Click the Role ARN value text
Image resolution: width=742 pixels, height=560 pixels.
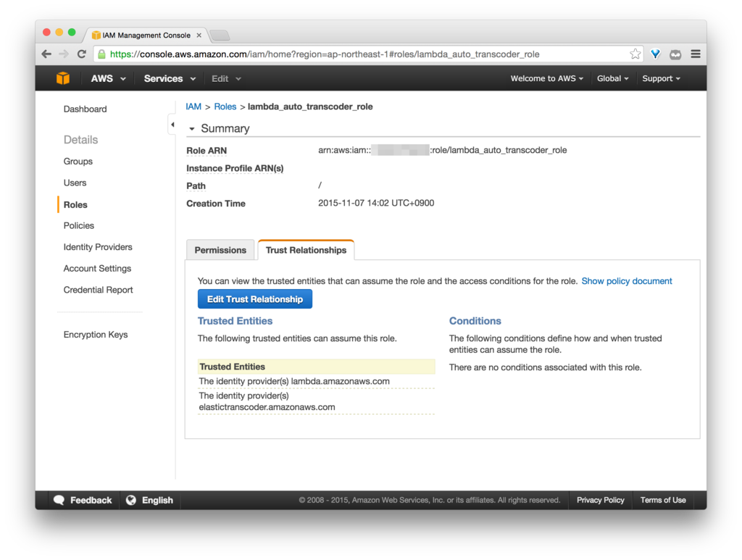coord(443,150)
